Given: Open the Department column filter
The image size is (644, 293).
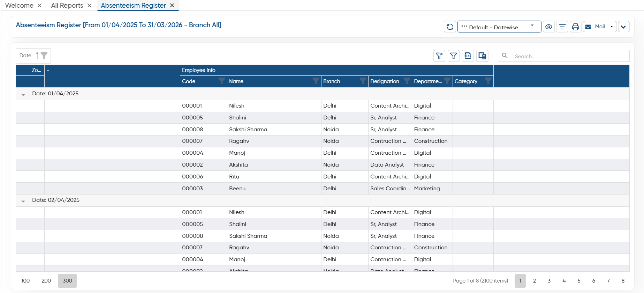Looking at the screenshot, I should (x=447, y=81).
